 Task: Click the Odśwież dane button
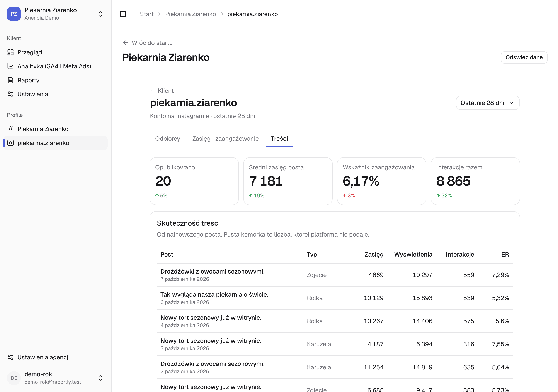coord(524,57)
